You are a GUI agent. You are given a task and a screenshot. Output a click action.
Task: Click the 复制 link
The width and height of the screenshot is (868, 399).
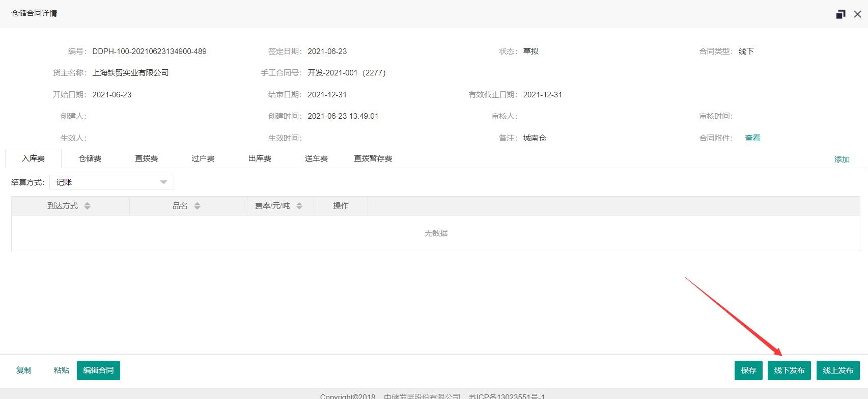pos(24,370)
